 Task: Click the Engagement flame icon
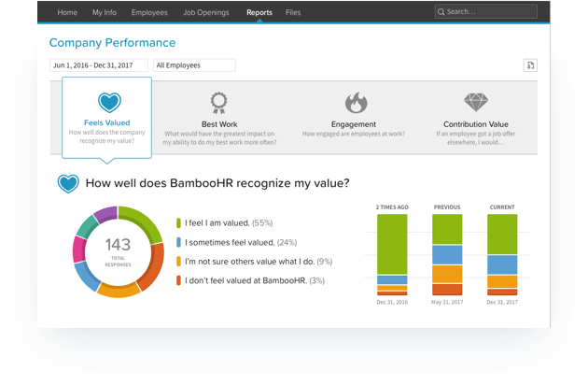(356, 103)
